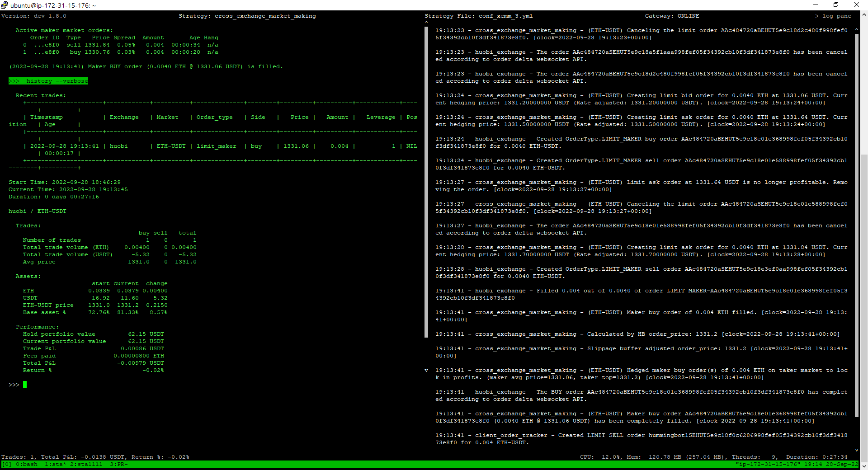Viewport: 868px width, 470px height.
Task: Collapse the log pane using the top caret
Action: click(426, 22)
